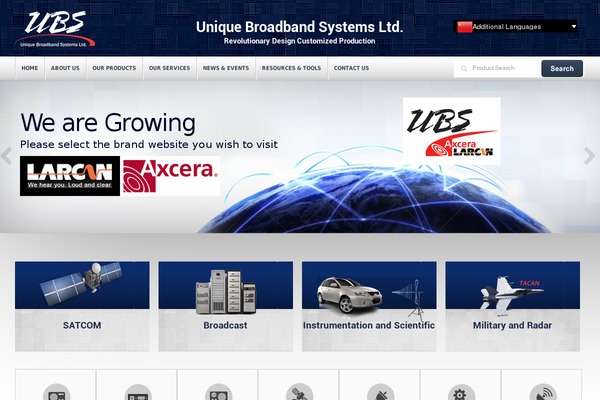Image resolution: width=600 pixels, height=400 pixels.
Task: Click the magnifier icon in the search box
Action: pos(464,69)
